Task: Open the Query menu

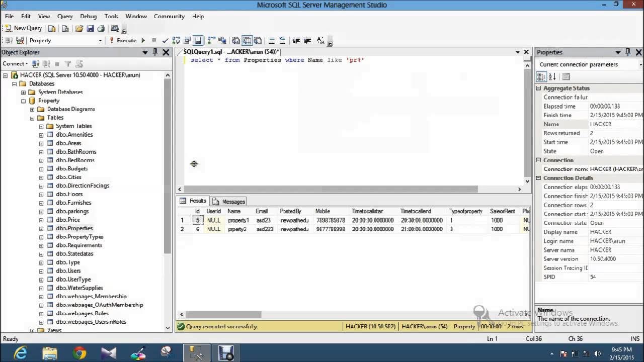Action: coord(65,16)
